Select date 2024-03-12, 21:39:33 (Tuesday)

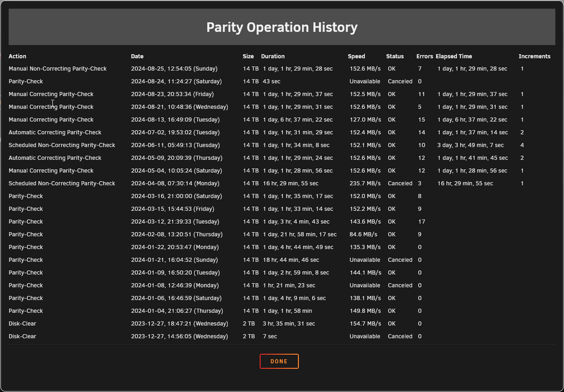pos(175,222)
